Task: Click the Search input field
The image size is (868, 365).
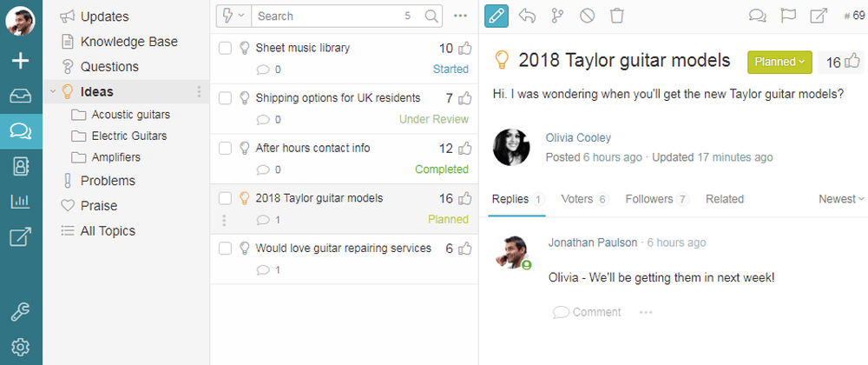Action: click(x=328, y=16)
